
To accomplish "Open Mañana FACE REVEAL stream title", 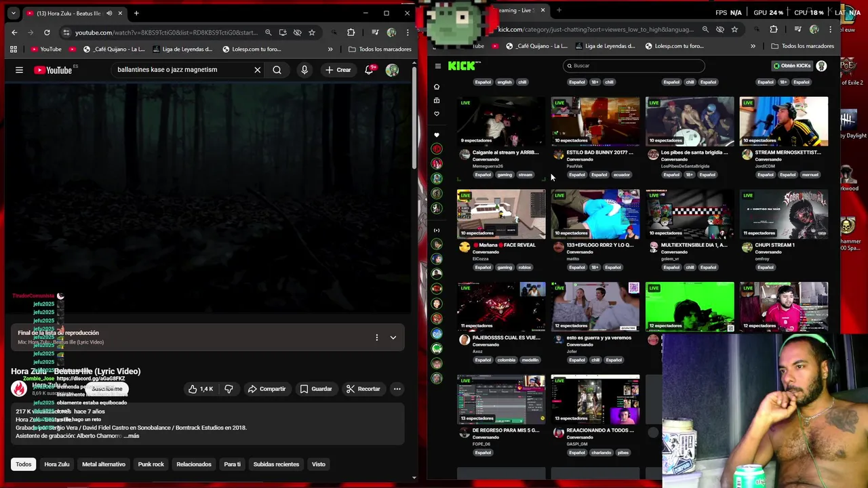I will (504, 245).
